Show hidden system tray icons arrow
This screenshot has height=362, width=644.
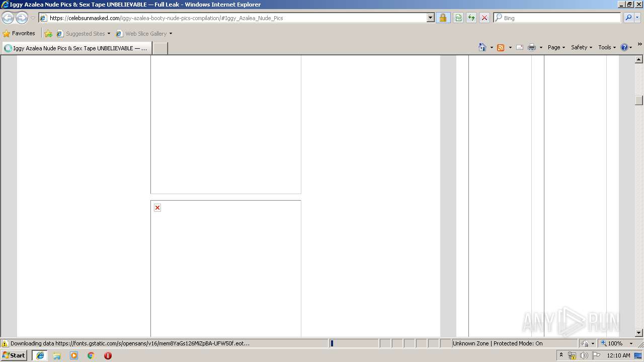coord(561,355)
